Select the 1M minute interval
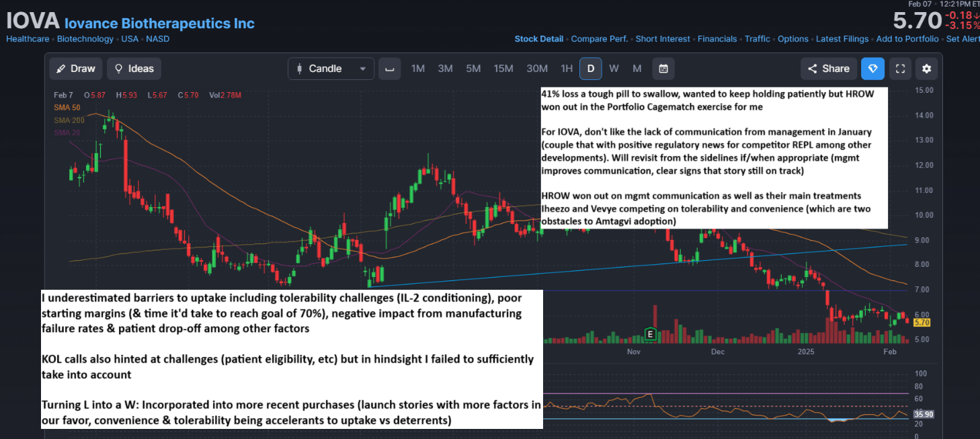Image resolution: width=980 pixels, height=439 pixels. pyautogui.click(x=418, y=69)
